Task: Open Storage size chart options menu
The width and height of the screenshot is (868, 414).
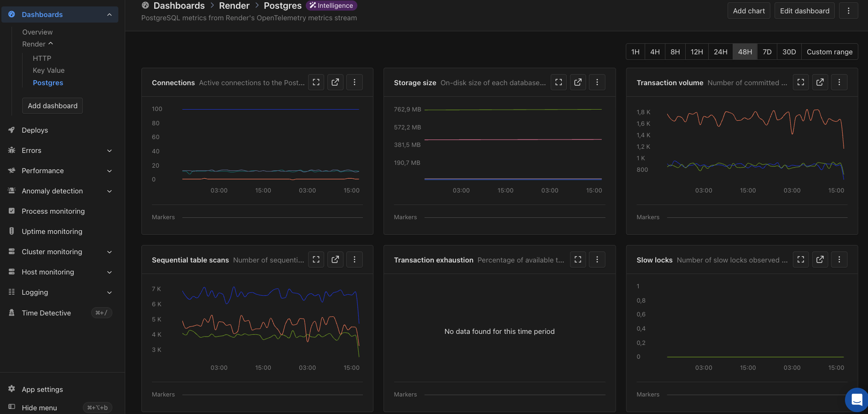Action: (x=597, y=82)
